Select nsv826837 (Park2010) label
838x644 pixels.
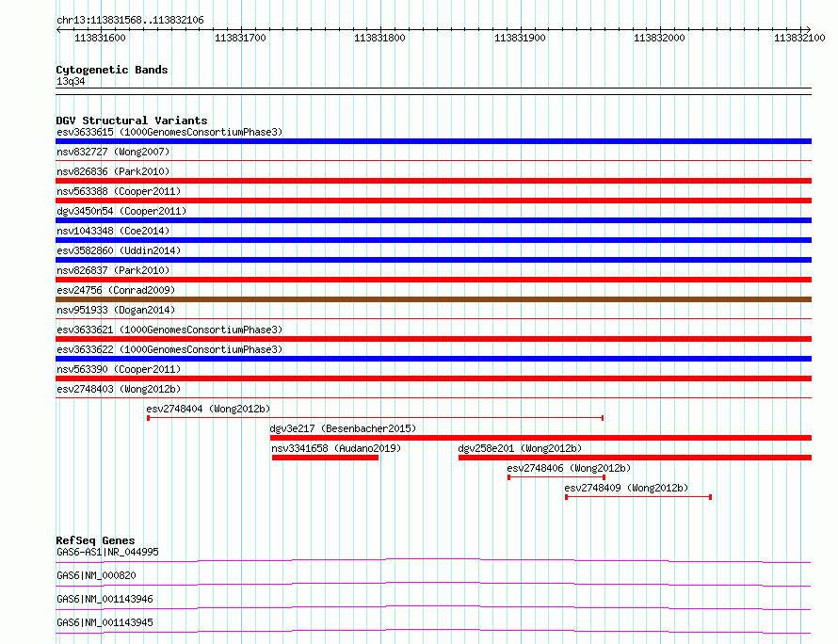(x=113, y=270)
